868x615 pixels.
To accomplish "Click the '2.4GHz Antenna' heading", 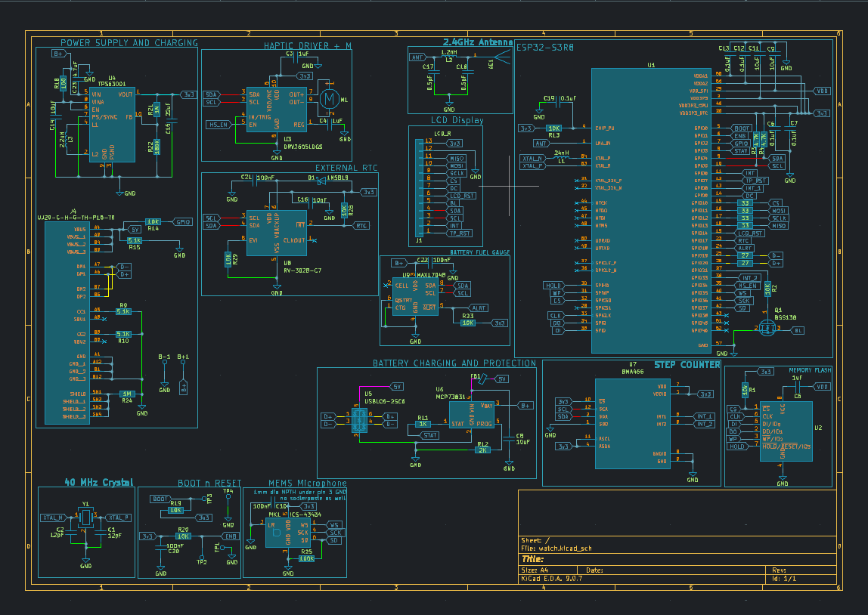I will 478,42.
